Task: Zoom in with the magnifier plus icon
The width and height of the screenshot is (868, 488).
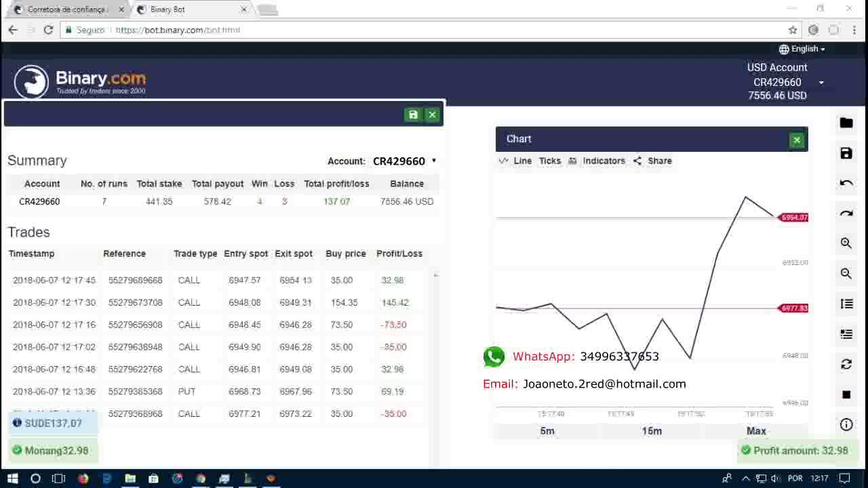Action: click(846, 243)
